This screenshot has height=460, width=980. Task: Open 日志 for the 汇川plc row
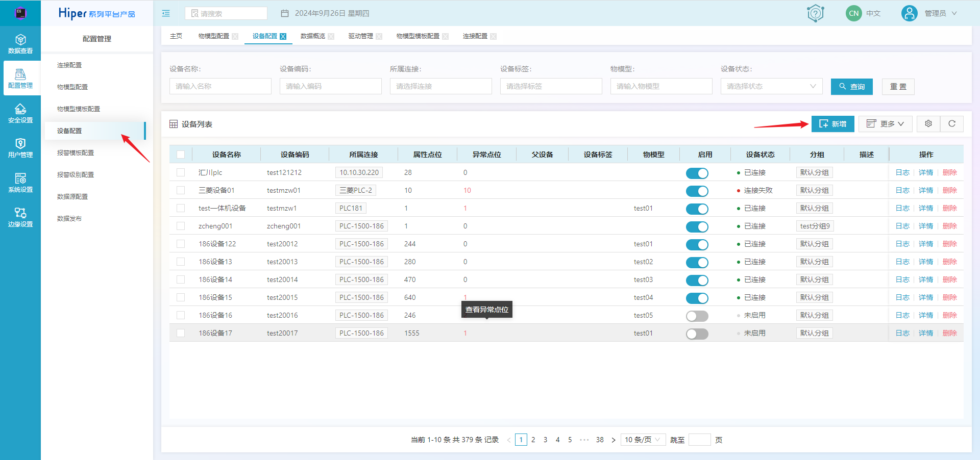902,172
